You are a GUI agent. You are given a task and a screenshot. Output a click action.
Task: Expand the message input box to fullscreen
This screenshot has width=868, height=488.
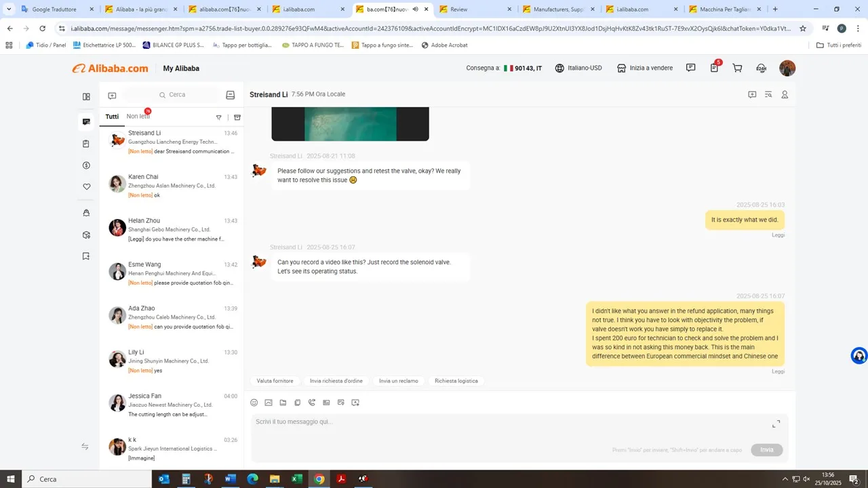(776, 424)
